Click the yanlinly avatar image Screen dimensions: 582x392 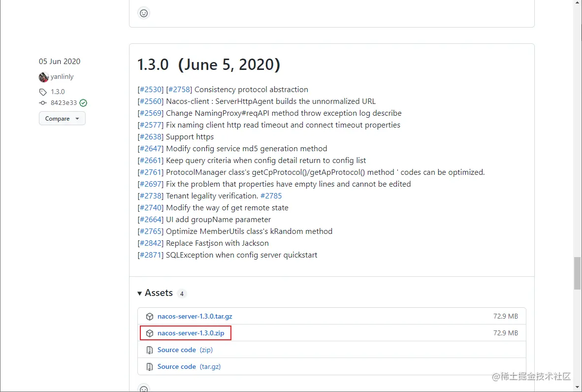point(43,77)
